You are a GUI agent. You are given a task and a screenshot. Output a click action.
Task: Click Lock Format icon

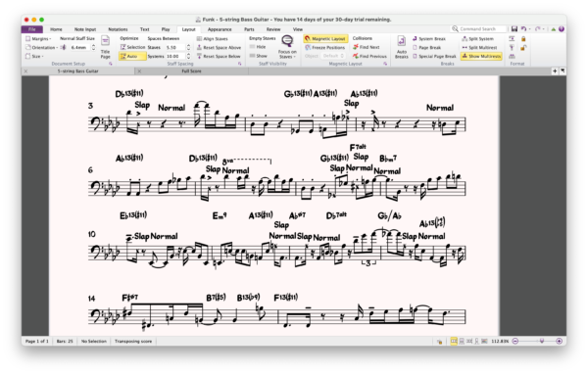pyautogui.click(x=523, y=38)
